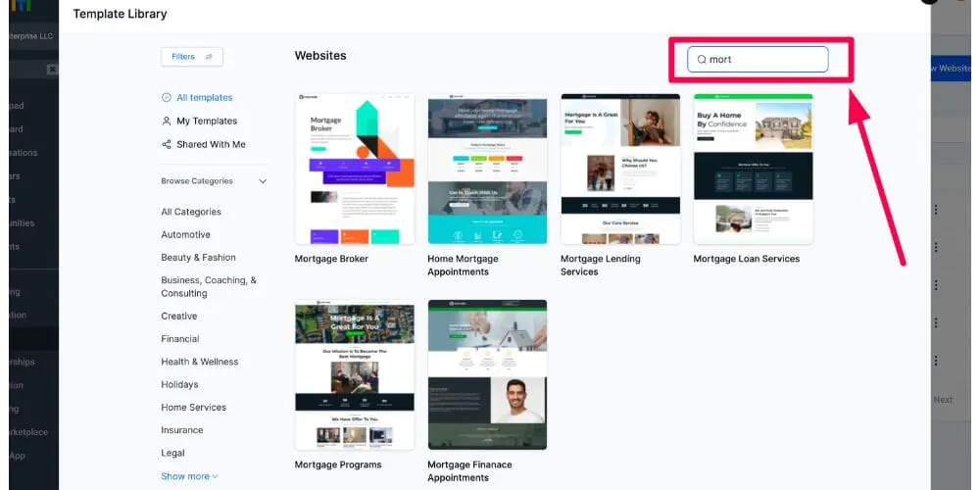Viewport: 980px width, 490px height.
Task: Select All Categories
Action: click(x=191, y=212)
